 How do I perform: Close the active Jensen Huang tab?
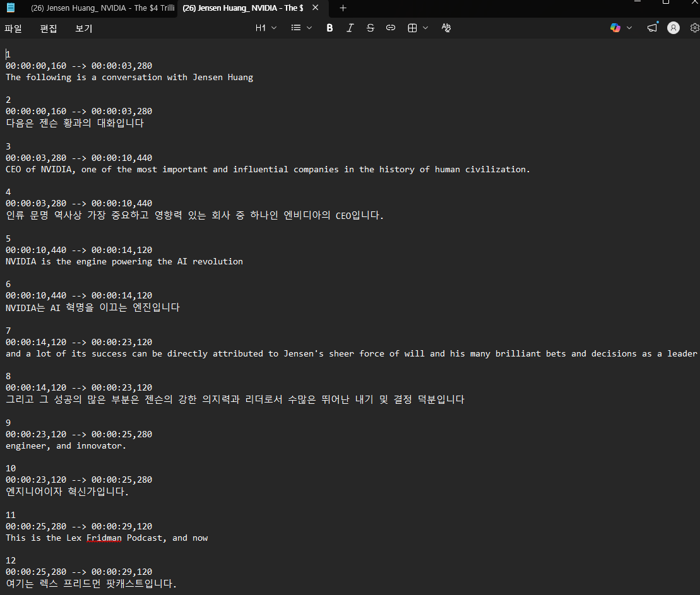316,8
